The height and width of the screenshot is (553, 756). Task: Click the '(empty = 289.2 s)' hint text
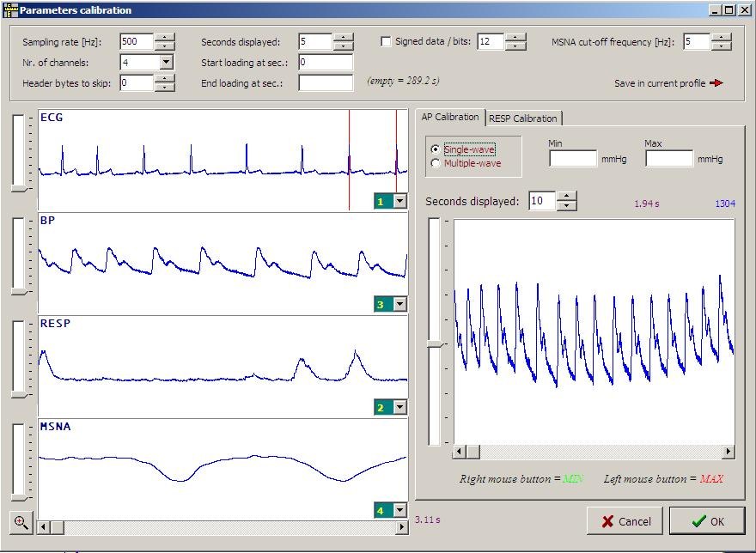(x=403, y=81)
